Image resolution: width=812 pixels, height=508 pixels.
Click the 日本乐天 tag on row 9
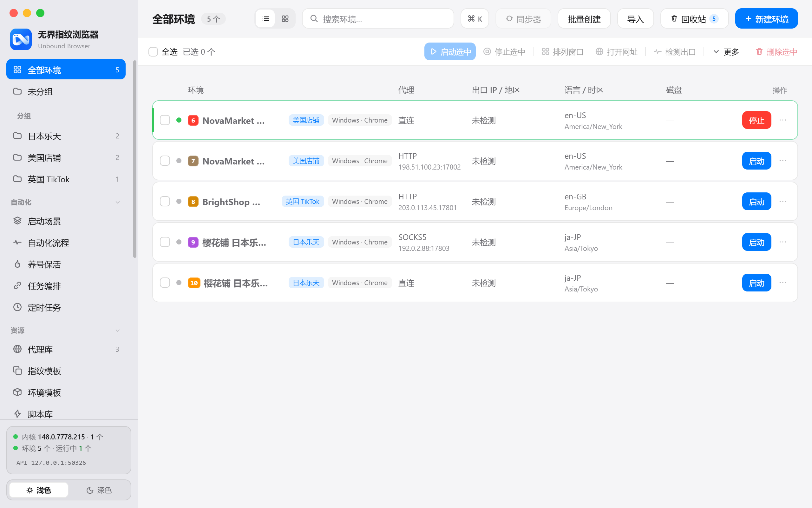tap(306, 242)
